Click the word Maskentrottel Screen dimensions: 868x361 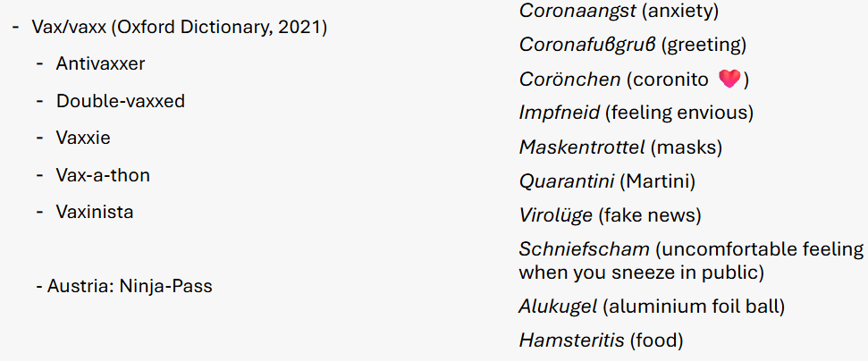tap(581, 147)
